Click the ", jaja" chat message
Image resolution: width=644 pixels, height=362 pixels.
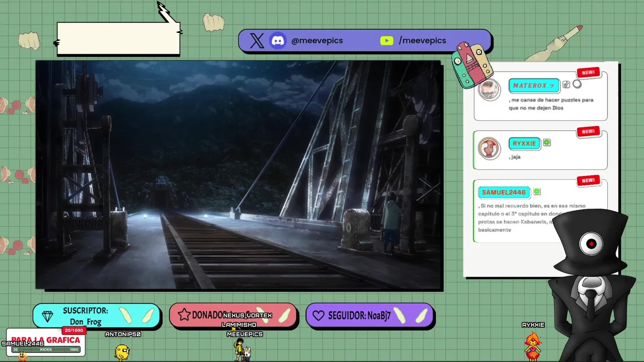pos(515,157)
